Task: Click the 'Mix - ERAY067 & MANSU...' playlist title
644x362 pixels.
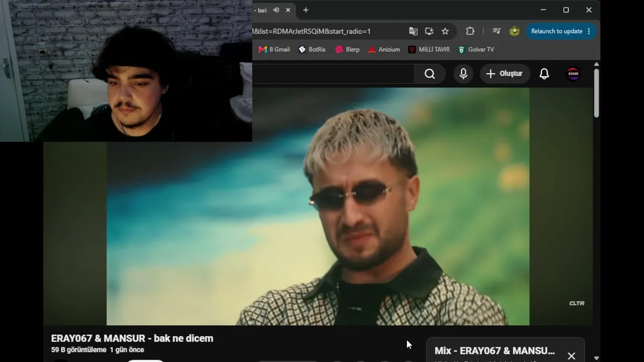Action: pyautogui.click(x=495, y=350)
